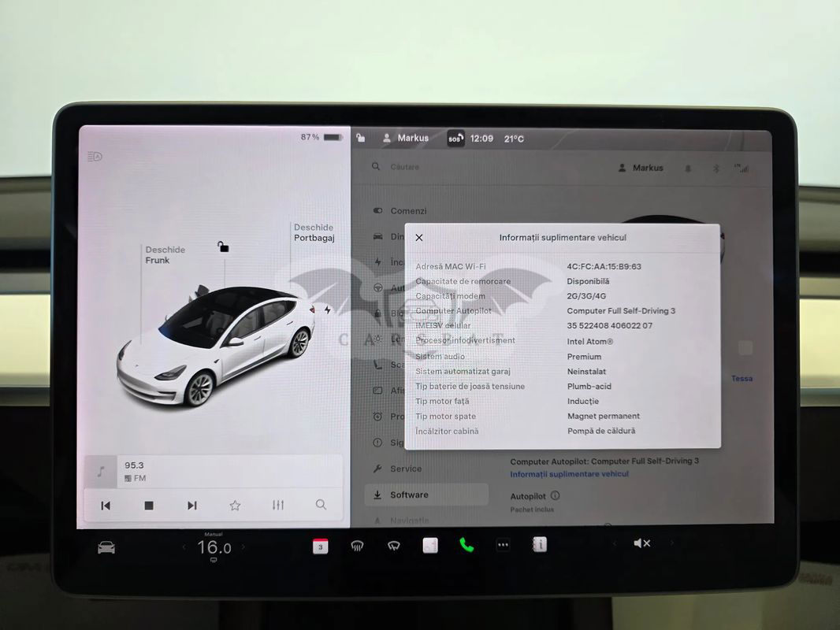Close the Informații suplimentare vehicul dialog
The width and height of the screenshot is (840, 630).
click(x=419, y=237)
